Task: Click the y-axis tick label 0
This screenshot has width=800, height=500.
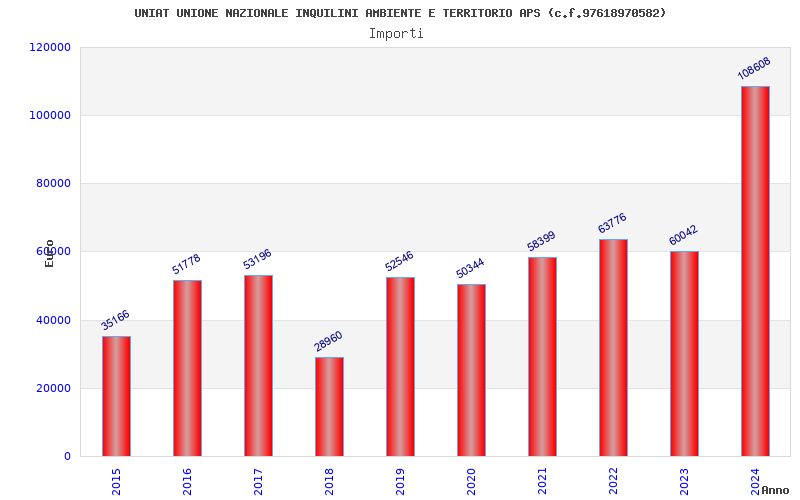Action: [67, 457]
